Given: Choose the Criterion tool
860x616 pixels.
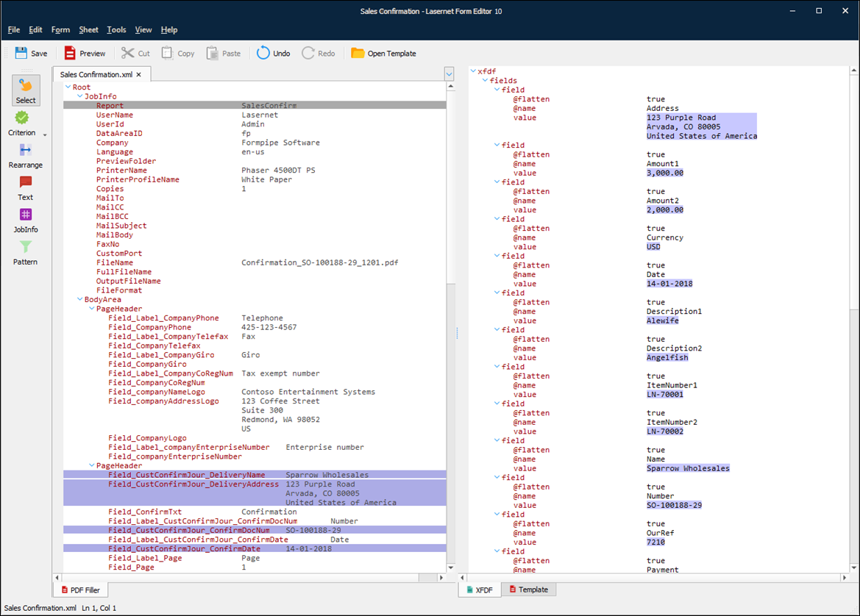Looking at the screenshot, I should click(x=22, y=123).
